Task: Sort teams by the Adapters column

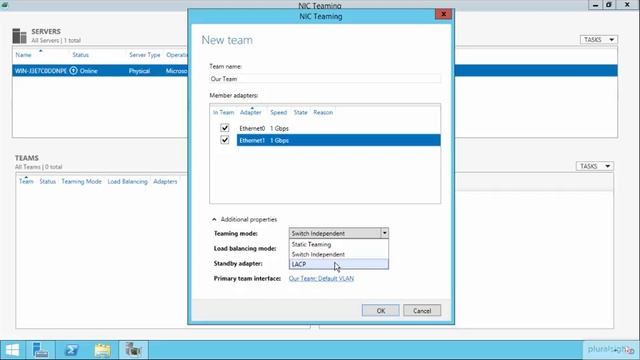Action: click(165, 181)
